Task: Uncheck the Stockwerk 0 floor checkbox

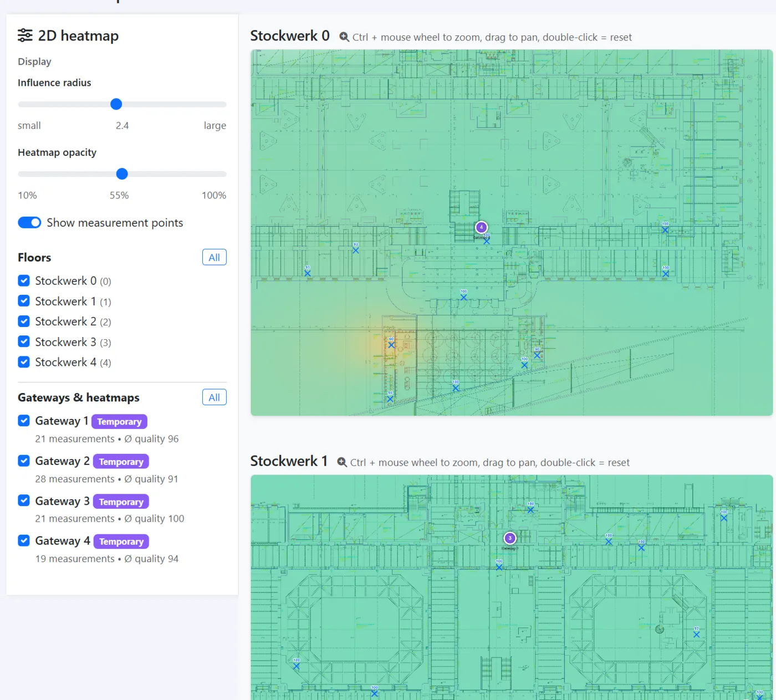Action: pos(24,280)
